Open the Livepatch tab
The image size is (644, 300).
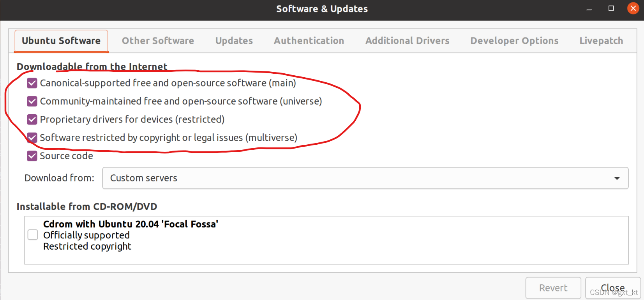tap(601, 41)
